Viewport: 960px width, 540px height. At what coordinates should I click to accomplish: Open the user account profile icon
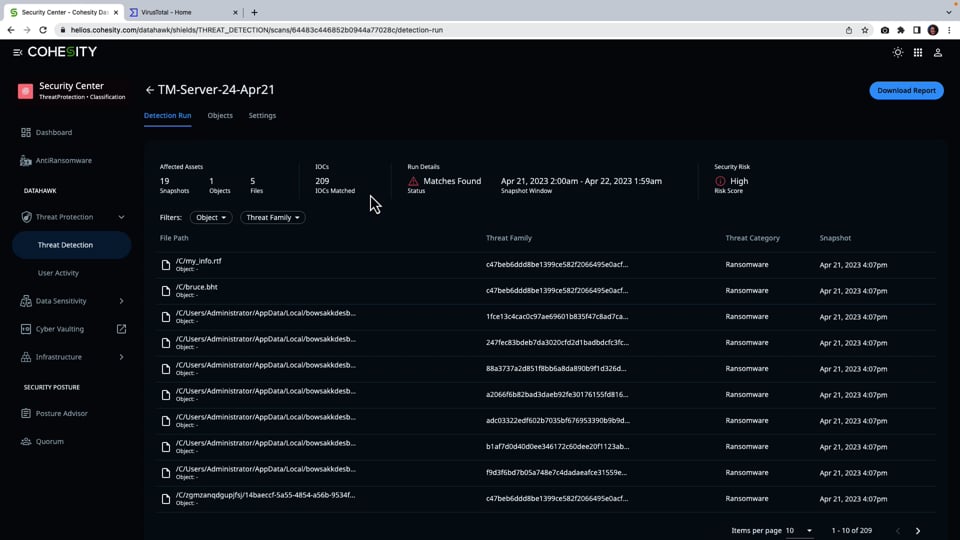pyautogui.click(x=937, y=53)
